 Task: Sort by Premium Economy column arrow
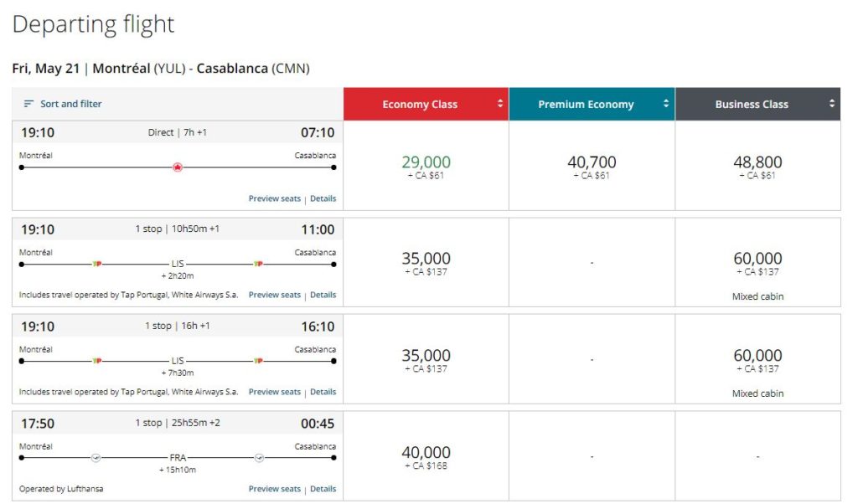[667, 104]
